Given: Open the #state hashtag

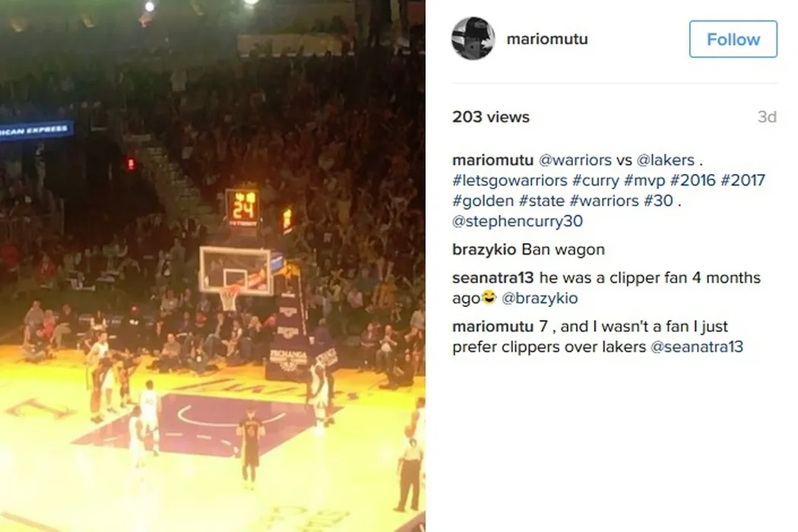Looking at the screenshot, I should [541, 201].
